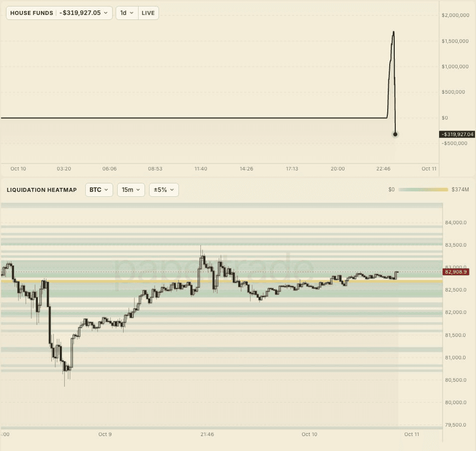
Task: Click the 79,500.0 price level label
Action: tap(456, 425)
